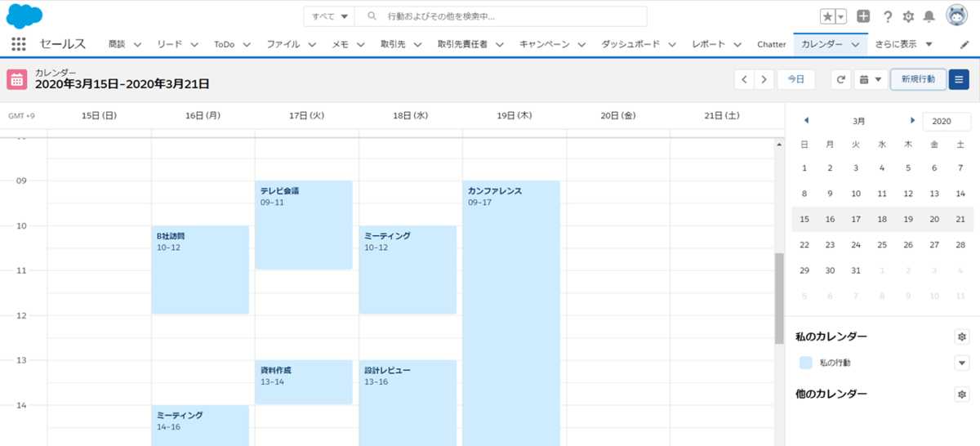Image resolution: width=980 pixels, height=446 pixels.
Task: Go to the next week arrow
Action: [x=764, y=79]
